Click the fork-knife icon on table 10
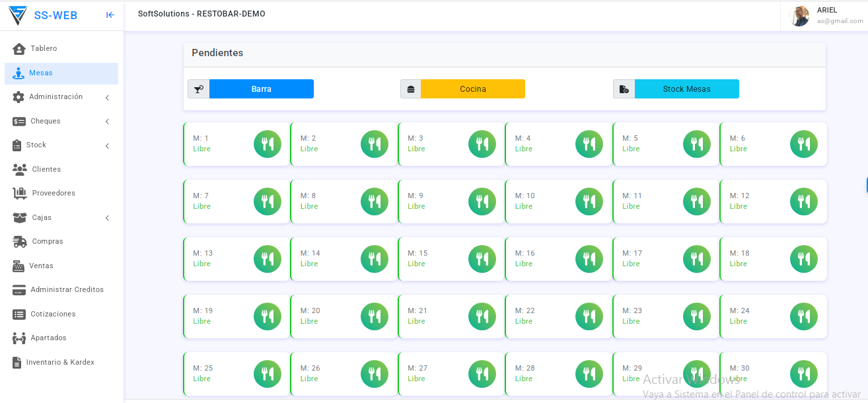This screenshot has height=403, width=868. click(x=589, y=201)
